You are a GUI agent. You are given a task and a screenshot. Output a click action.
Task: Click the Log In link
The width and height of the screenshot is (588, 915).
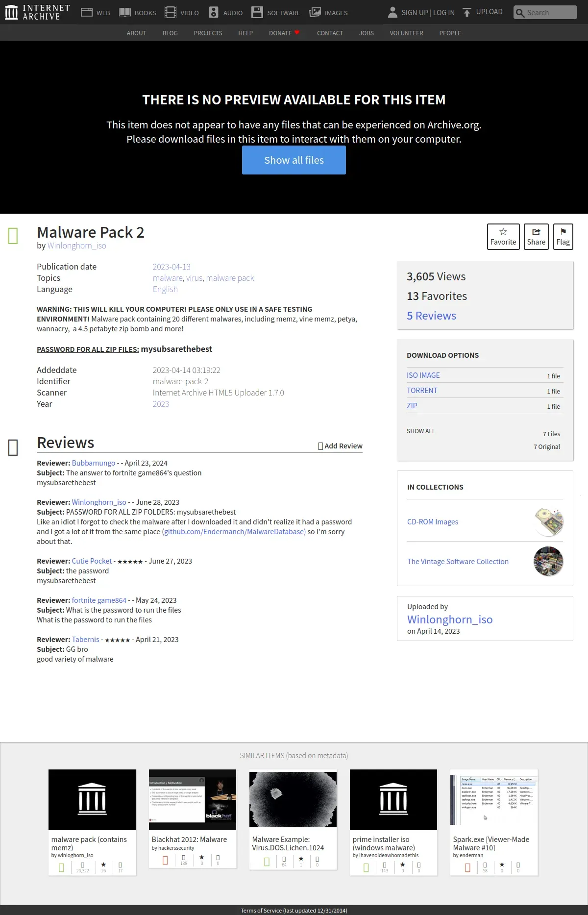(x=444, y=13)
